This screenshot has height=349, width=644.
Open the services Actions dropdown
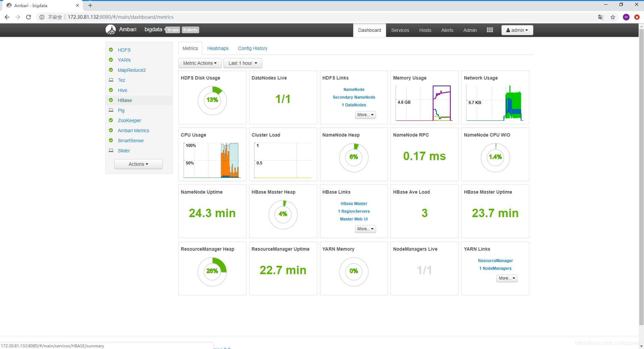click(x=139, y=164)
